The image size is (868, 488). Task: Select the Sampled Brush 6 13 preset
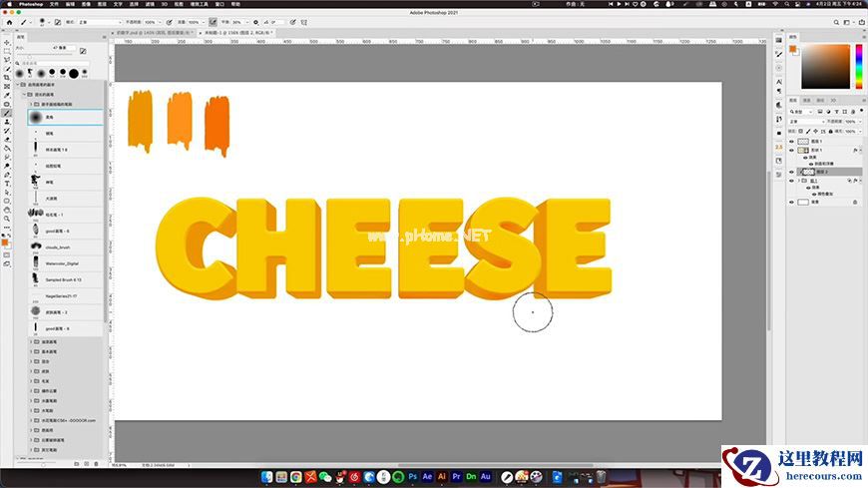pyautogui.click(x=65, y=279)
